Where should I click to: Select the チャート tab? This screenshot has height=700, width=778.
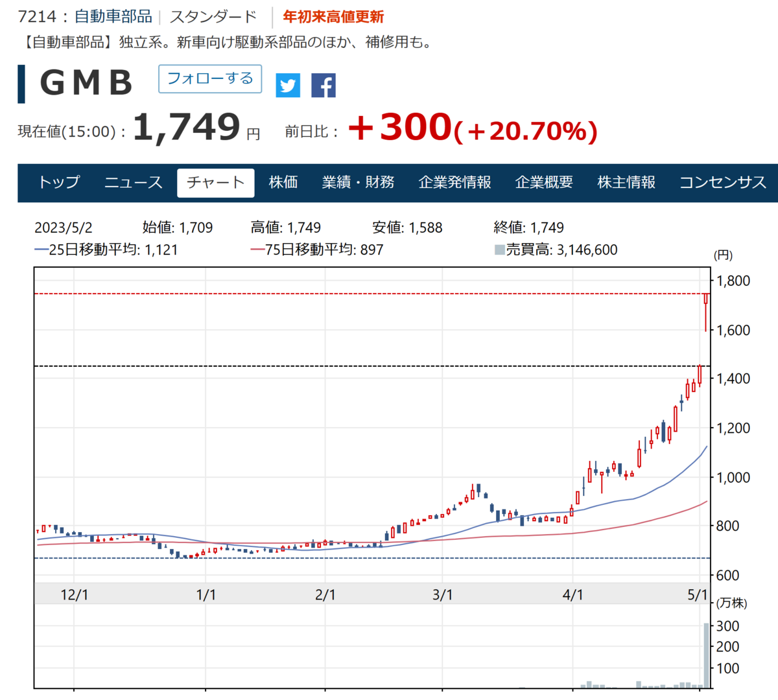coord(216,183)
